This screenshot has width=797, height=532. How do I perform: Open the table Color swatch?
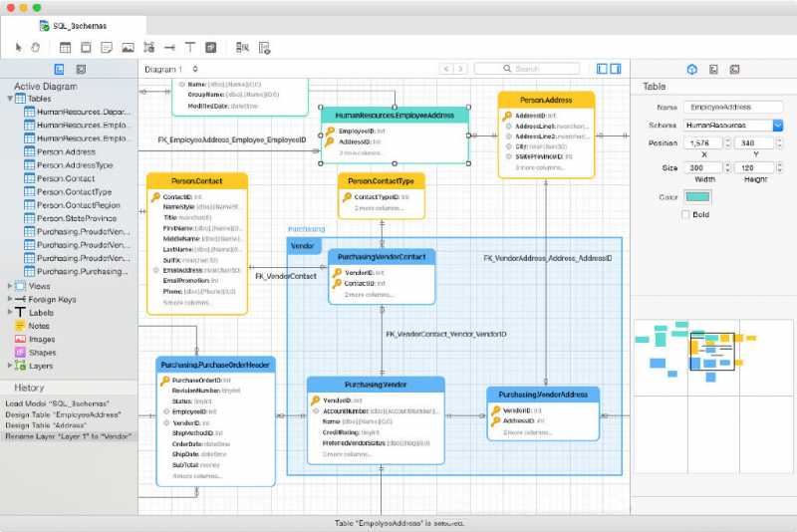point(697,197)
